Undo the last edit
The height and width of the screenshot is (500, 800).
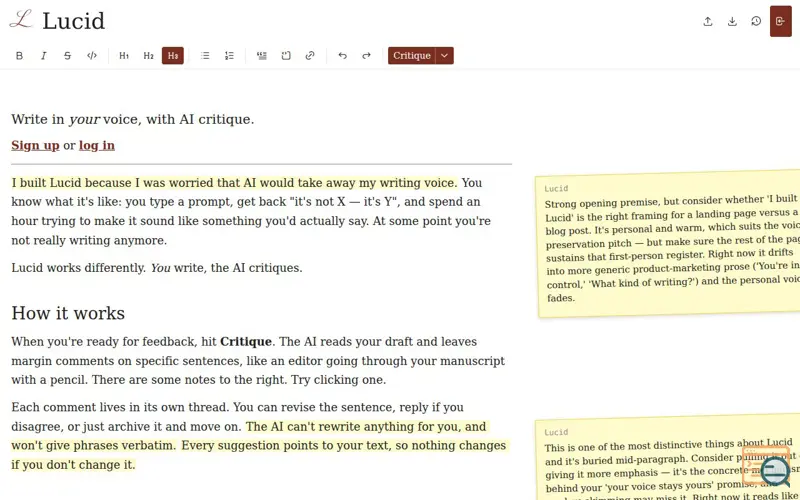[x=342, y=56]
